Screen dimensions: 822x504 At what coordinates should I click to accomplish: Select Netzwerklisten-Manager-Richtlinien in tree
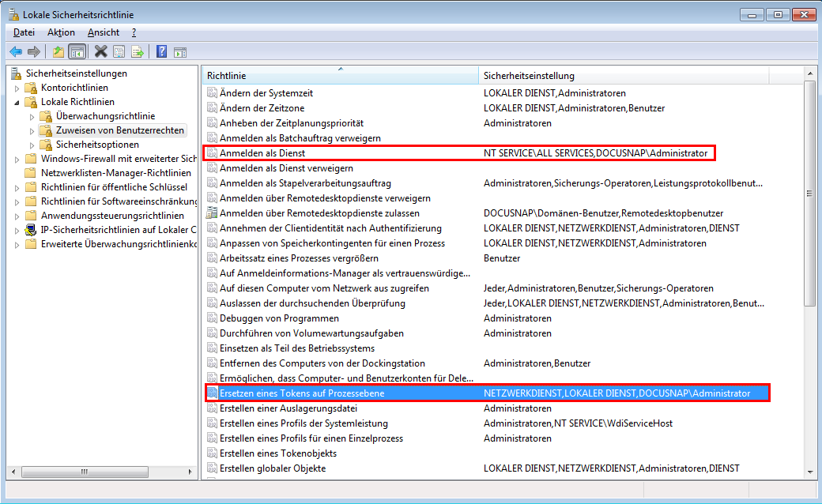[x=116, y=172]
